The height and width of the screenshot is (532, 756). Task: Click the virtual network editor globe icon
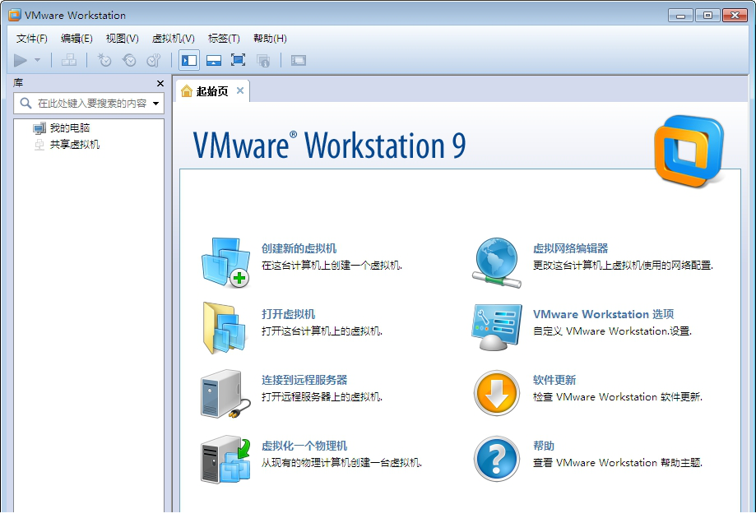click(x=497, y=262)
